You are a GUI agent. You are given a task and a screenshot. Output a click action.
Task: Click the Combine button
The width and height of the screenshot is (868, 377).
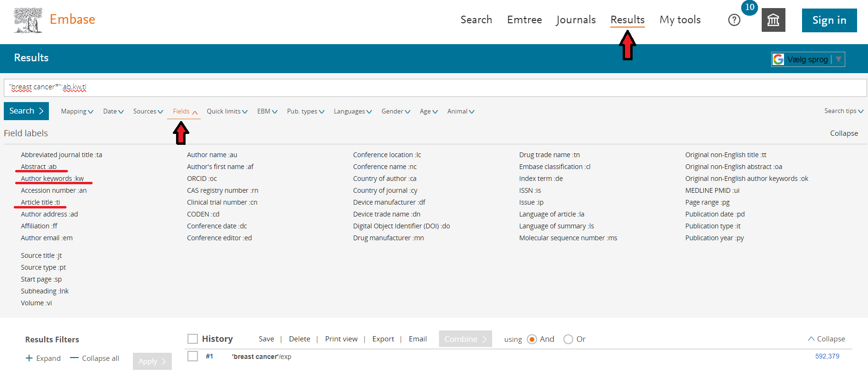(466, 339)
